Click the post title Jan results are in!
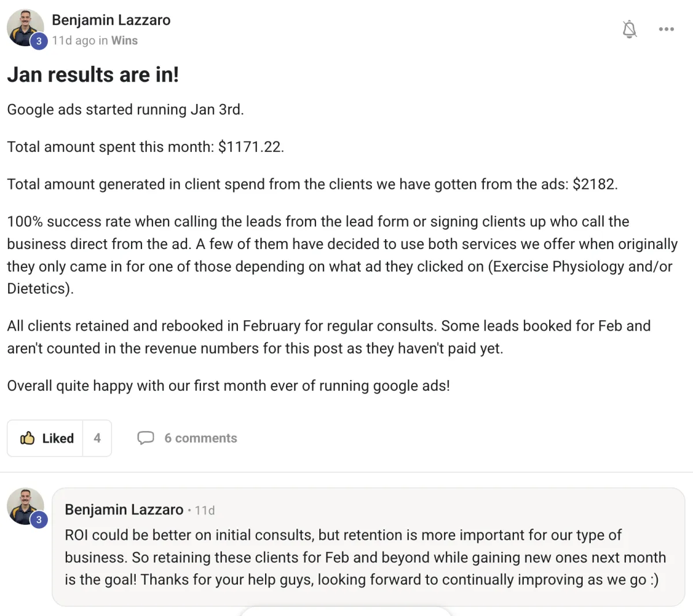 click(x=93, y=75)
